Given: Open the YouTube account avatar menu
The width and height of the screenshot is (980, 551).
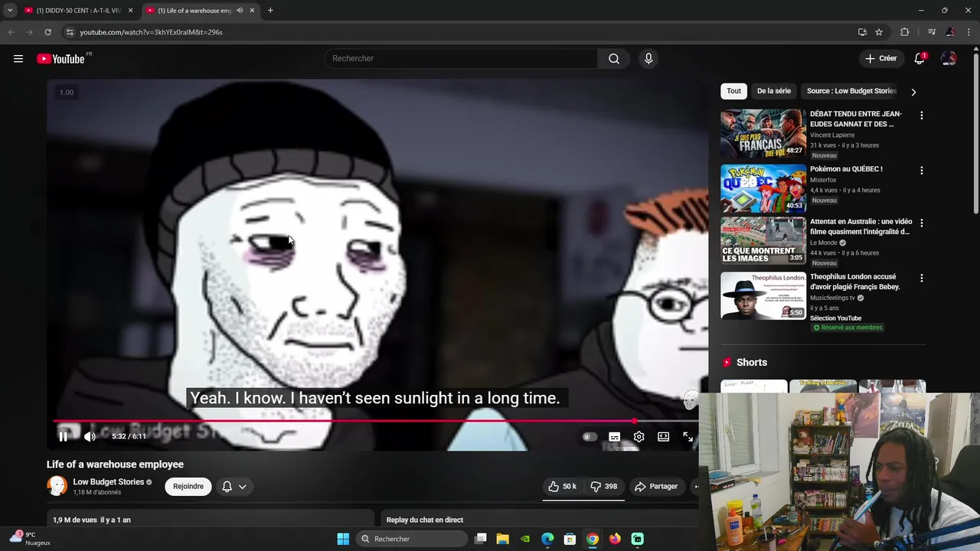Looking at the screenshot, I should [949, 59].
